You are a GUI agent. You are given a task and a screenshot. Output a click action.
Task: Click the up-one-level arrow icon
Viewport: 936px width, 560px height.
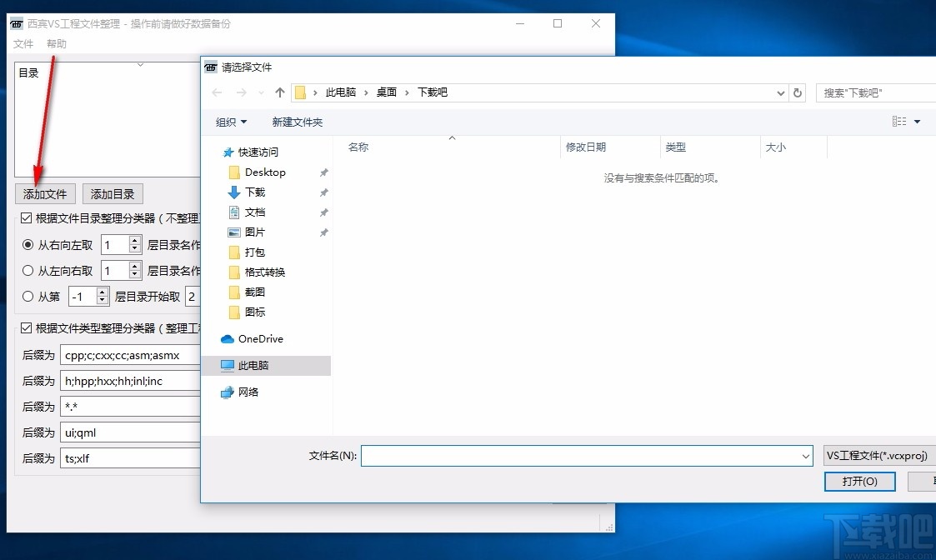(280, 92)
